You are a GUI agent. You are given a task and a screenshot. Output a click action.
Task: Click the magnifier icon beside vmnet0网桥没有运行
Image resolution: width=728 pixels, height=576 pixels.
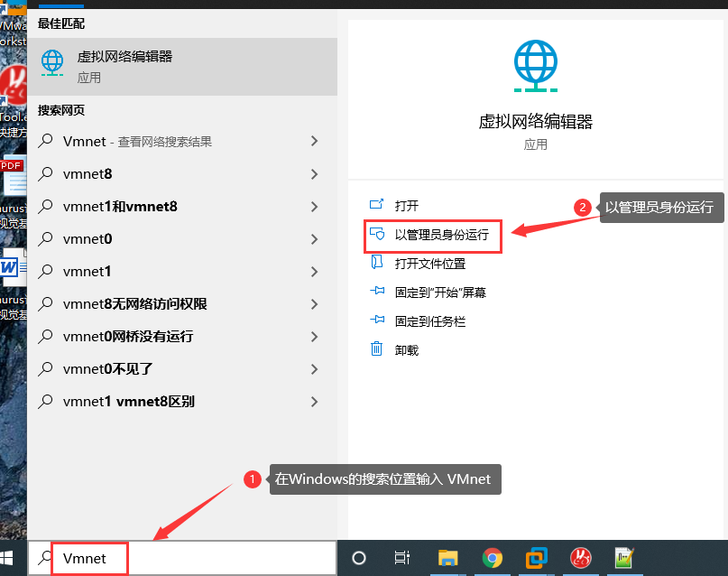[45, 336]
